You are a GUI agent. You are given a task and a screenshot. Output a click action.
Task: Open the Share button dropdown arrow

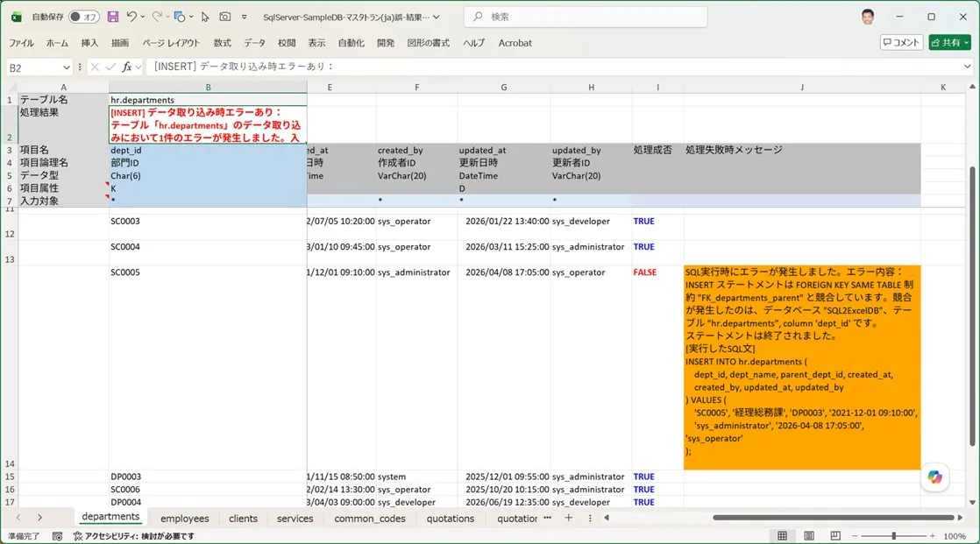966,42
